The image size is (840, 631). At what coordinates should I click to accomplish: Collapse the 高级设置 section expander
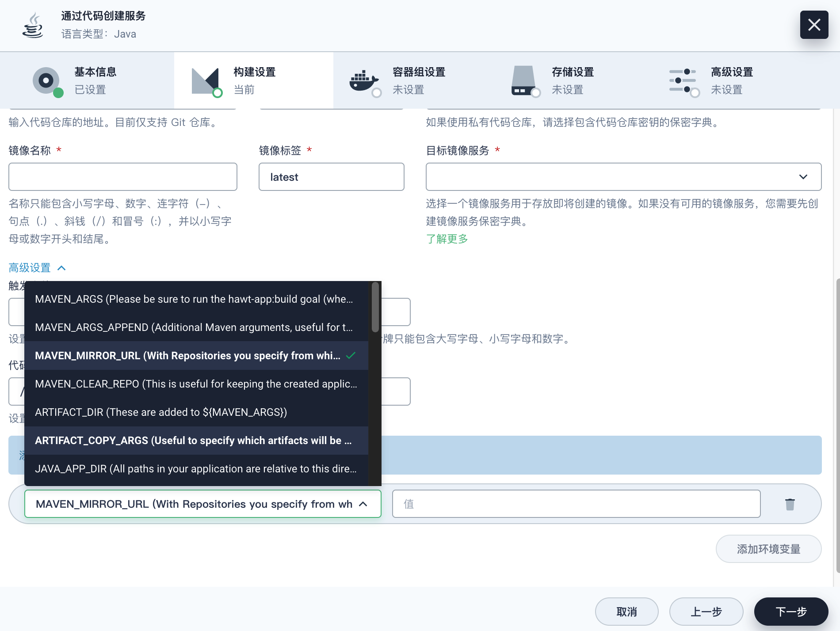tap(38, 268)
